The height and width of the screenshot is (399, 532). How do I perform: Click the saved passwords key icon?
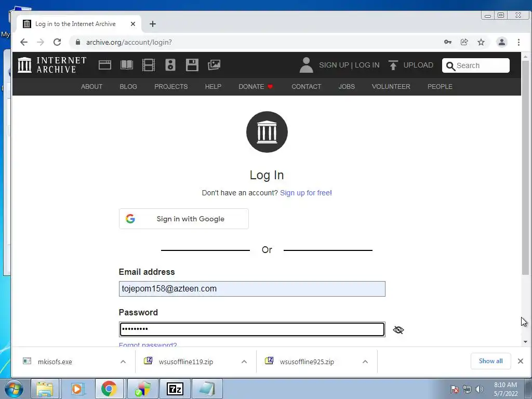(447, 42)
